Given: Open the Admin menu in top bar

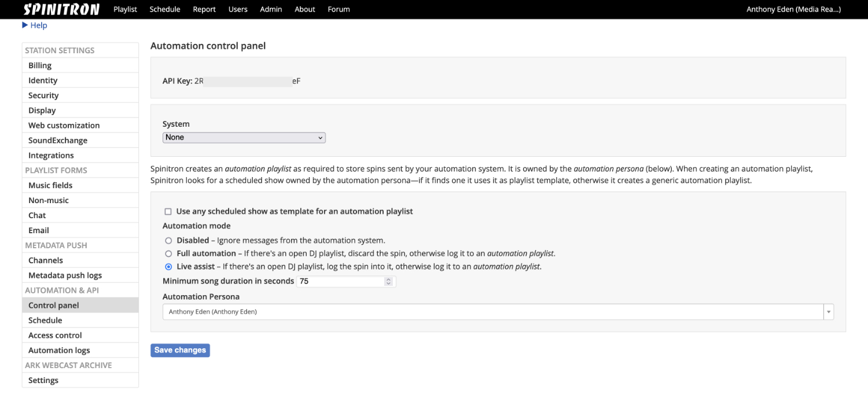Looking at the screenshot, I should tap(271, 9).
